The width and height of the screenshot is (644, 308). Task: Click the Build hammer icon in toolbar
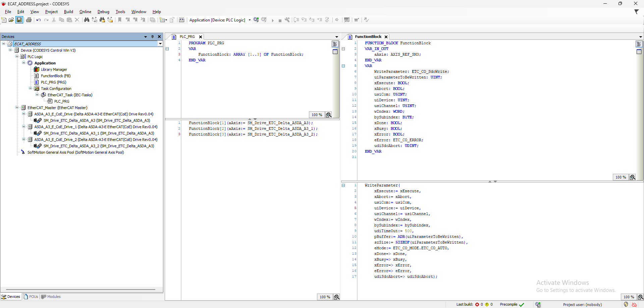coord(287,20)
